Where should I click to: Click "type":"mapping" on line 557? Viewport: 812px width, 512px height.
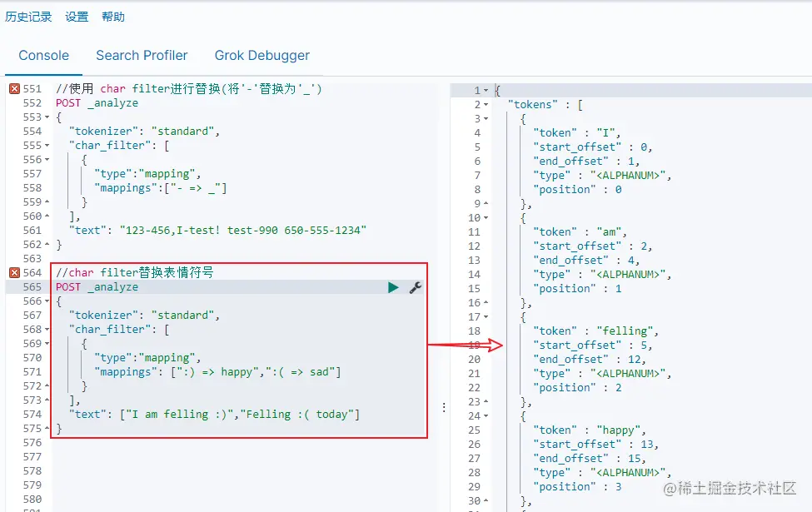click(x=147, y=174)
